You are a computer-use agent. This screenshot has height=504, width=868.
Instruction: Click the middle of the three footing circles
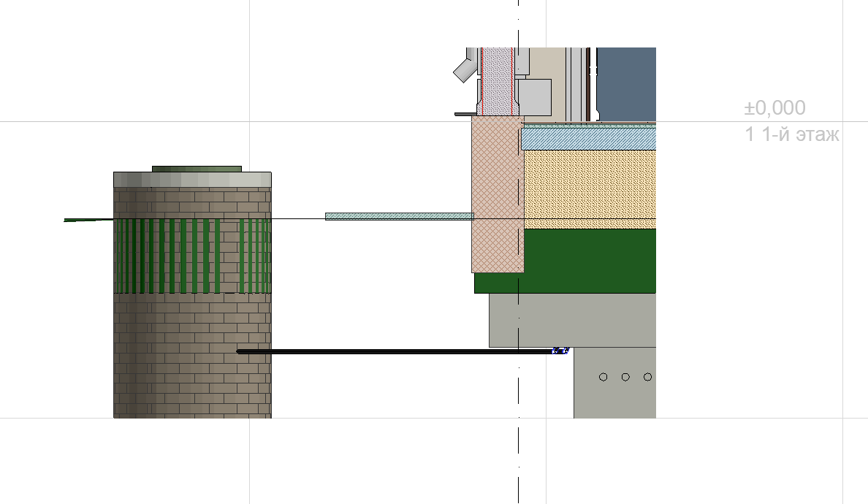pyautogui.click(x=625, y=378)
